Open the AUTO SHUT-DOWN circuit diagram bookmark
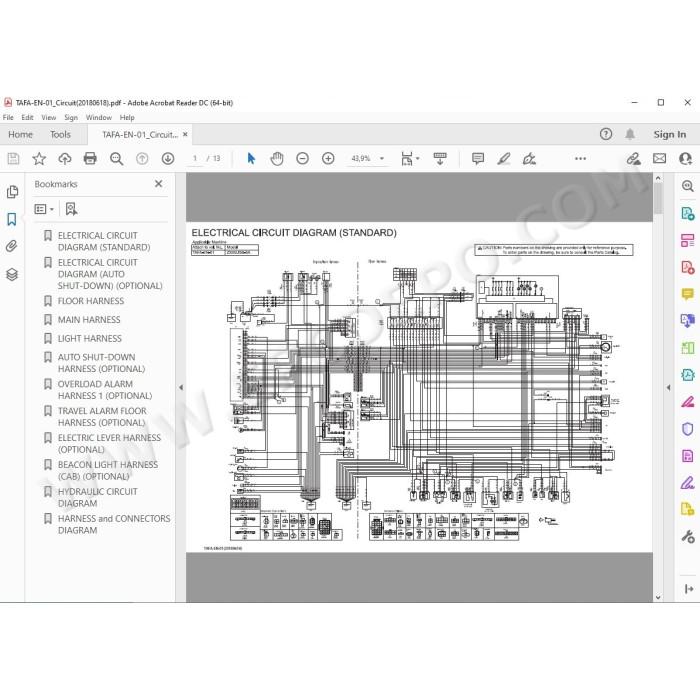This screenshot has height=700, width=700. (x=110, y=274)
